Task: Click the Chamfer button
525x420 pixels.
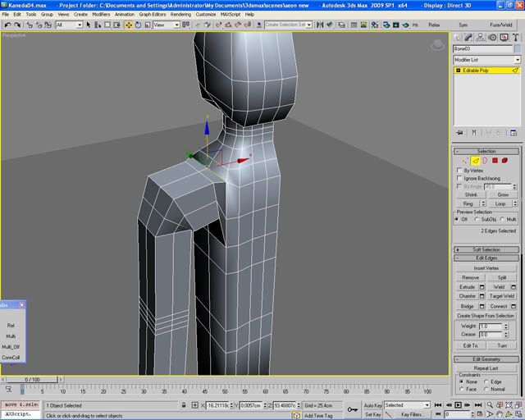Action: click(x=467, y=296)
